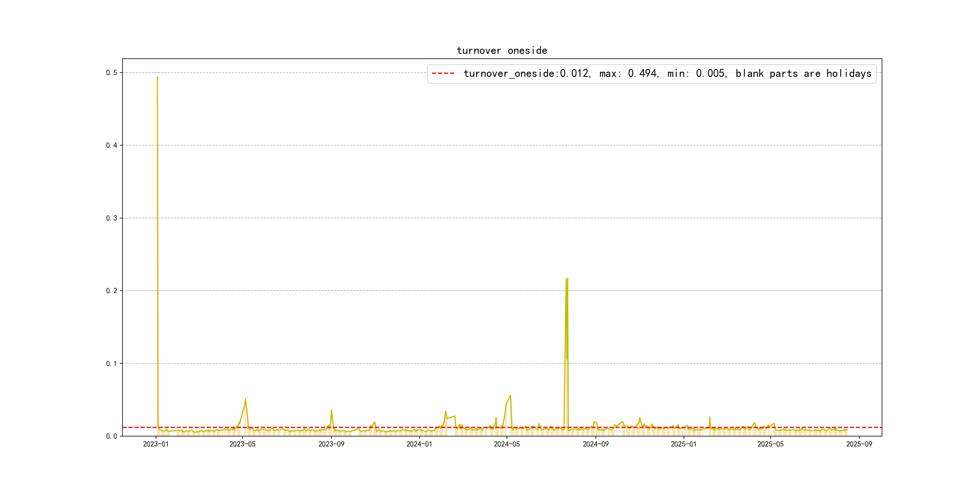The height and width of the screenshot is (490, 980).
Task: Click the 2024-01 x-axis label
Action: point(419,444)
